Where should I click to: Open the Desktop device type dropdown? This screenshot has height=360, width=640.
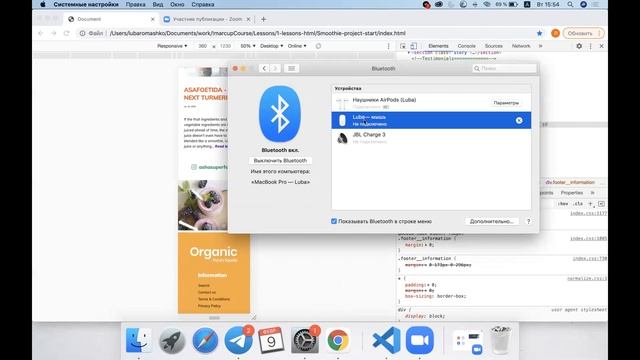[x=271, y=46]
